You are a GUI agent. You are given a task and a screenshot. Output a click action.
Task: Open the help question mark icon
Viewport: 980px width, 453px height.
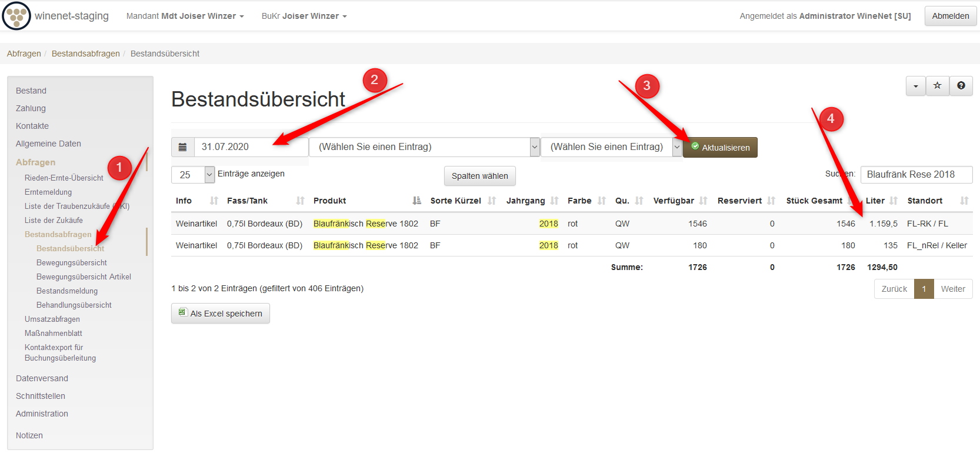click(x=961, y=86)
